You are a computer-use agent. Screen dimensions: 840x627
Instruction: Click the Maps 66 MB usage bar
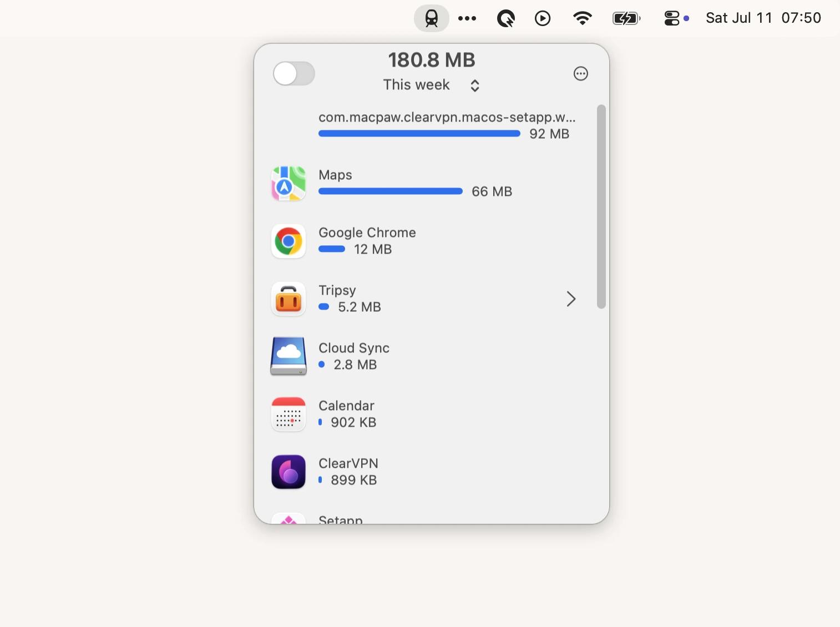point(391,191)
